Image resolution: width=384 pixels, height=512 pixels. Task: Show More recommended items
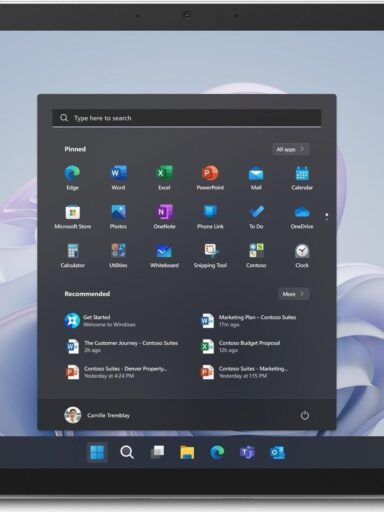tap(294, 294)
